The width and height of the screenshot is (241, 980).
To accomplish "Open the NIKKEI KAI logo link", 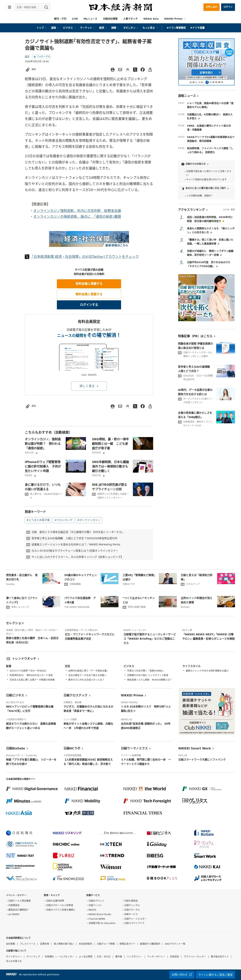I will (x=207, y=867).
